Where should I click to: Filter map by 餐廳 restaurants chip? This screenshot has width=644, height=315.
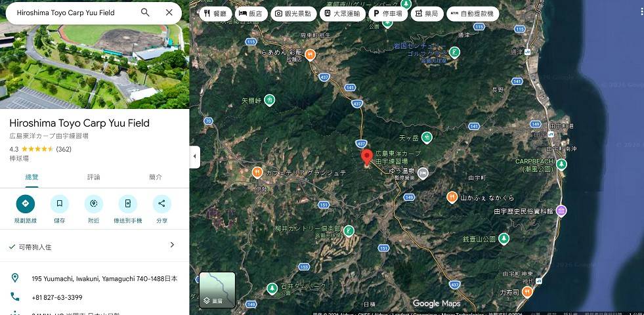click(x=214, y=13)
